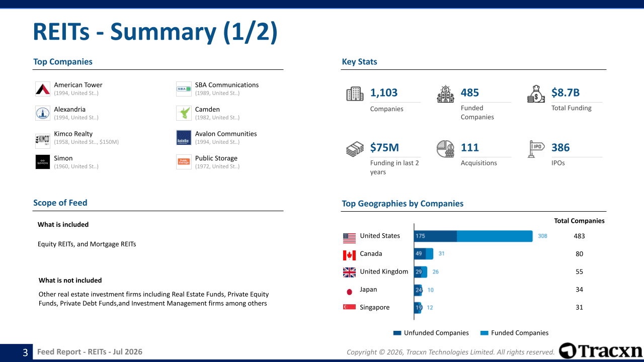The width and height of the screenshot is (644, 362).
Task: Click the Acquisitions pie chart icon
Action: click(445, 149)
